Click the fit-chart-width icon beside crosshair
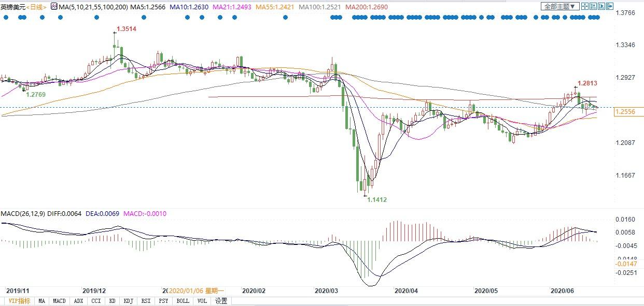The width and height of the screenshot is (644, 306). [x=593, y=7]
